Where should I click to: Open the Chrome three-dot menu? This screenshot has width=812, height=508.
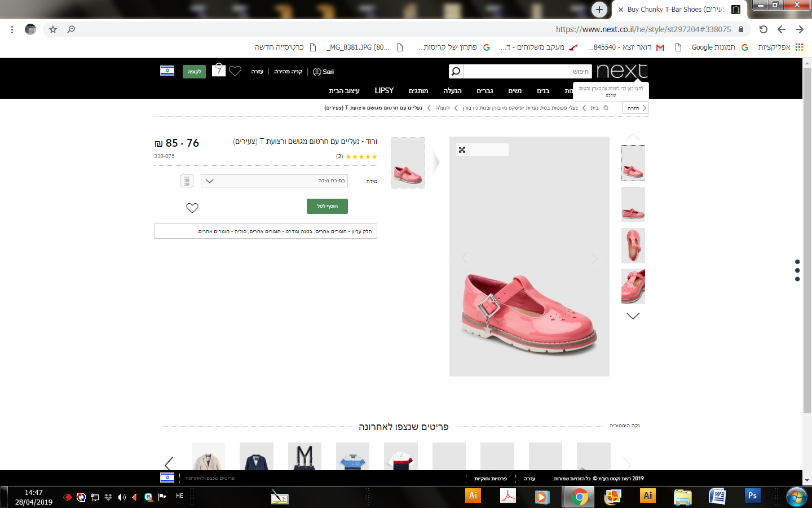(x=12, y=29)
